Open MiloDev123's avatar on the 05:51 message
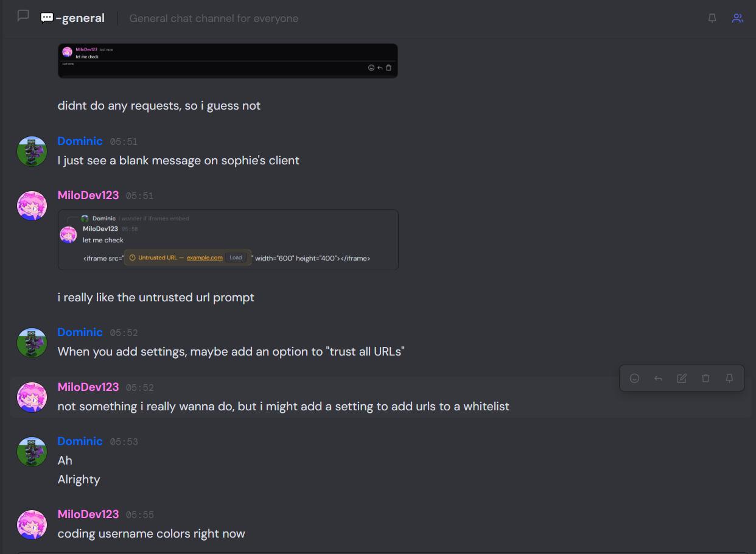This screenshot has height=554, width=756. pos(32,206)
